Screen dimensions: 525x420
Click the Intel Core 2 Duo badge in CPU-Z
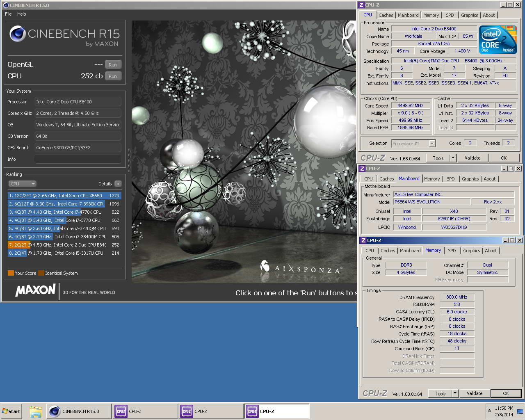[x=498, y=40]
